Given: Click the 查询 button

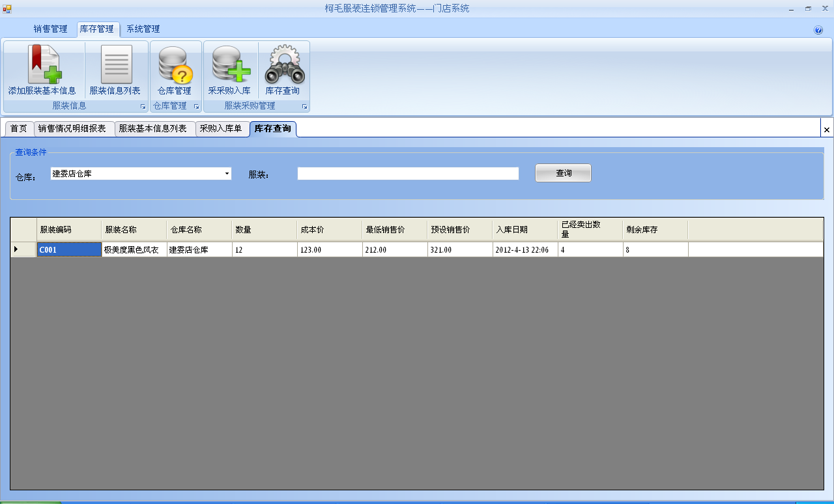Looking at the screenshot, I should coord(564,173).
